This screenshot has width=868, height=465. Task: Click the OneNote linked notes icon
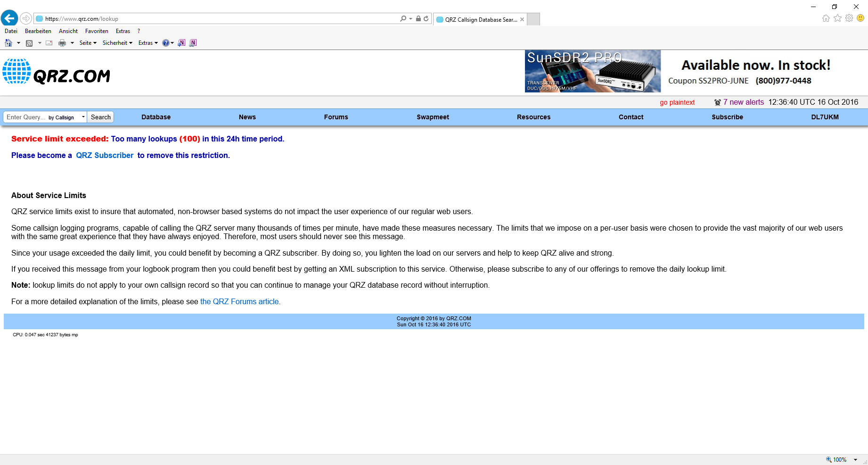click(x=193, y=43)
